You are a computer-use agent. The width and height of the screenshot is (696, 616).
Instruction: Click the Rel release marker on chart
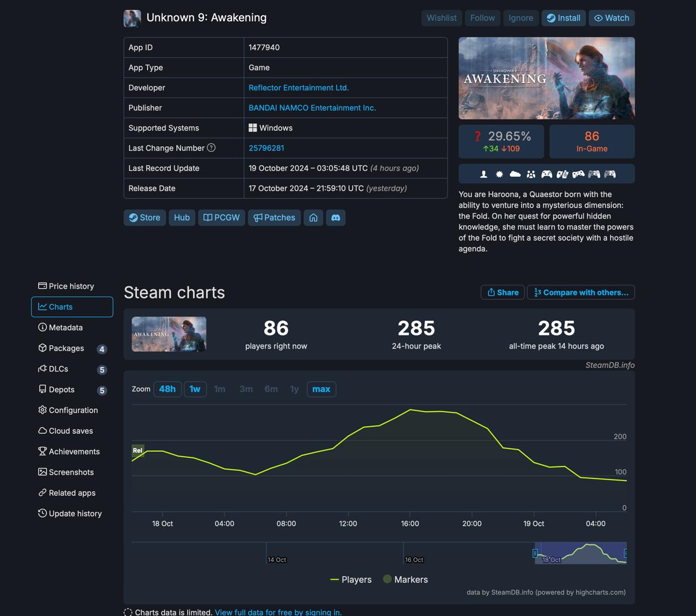coord(138,450)
